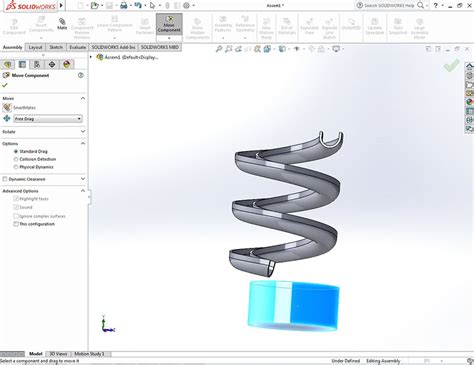Click the Reference Geometry tool
The image size is (474, 365).
click(245, 24)
